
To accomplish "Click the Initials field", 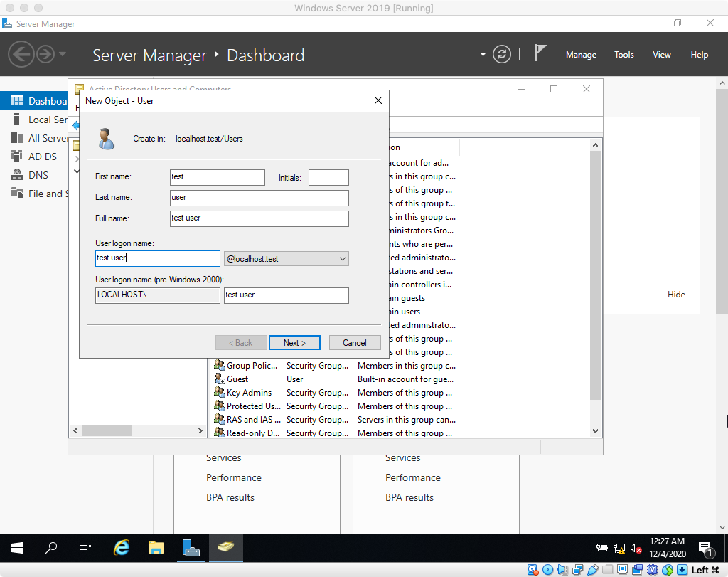I will tap(328, 177).
